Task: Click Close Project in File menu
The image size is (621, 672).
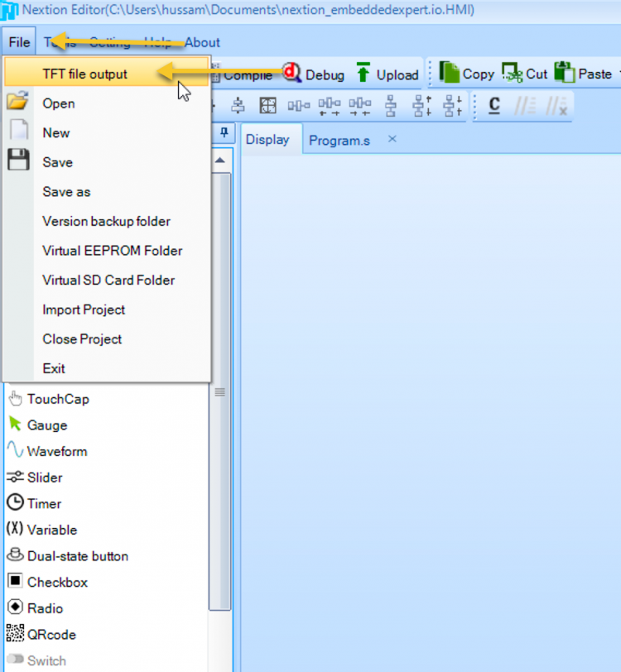Action: pos(82,339)
